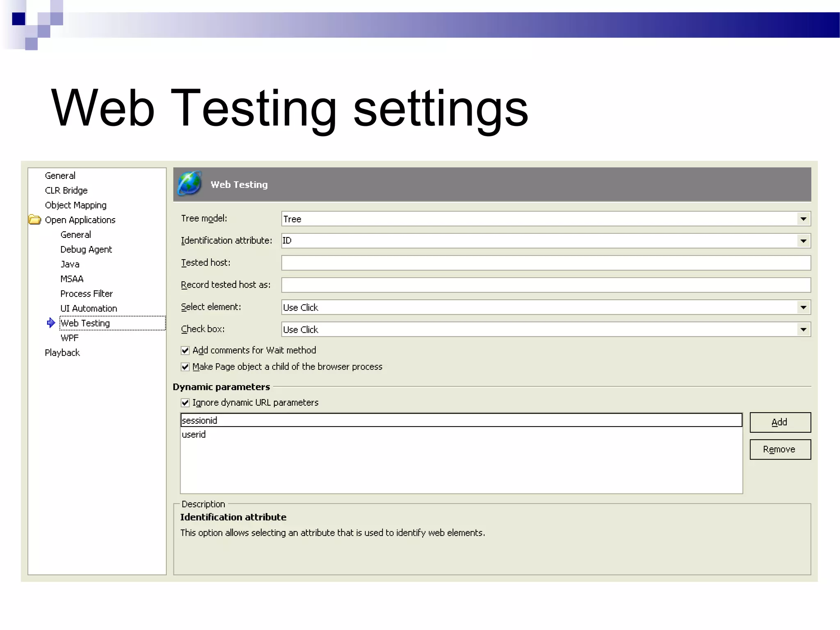Open the Tree model dropdown
This screenshot has height=630, width=840.
click(x=803, y=219)
